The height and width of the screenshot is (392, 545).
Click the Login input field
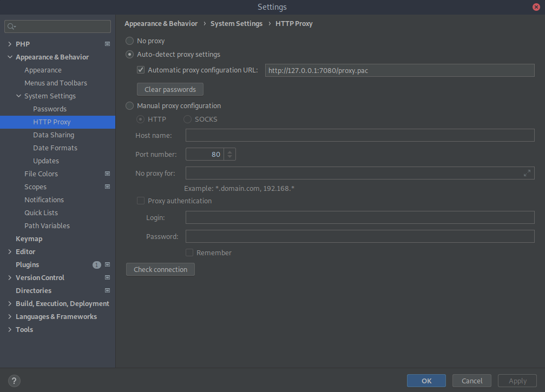(360, 217)
